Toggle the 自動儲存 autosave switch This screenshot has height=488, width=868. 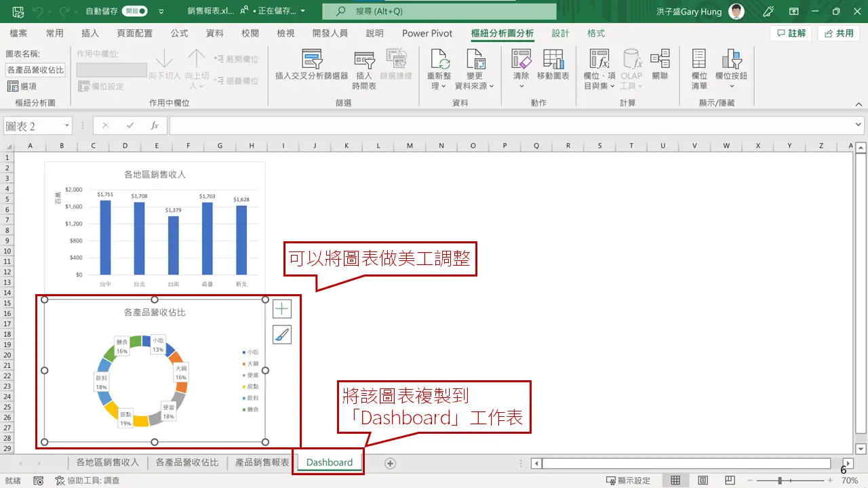click(135, 12)
